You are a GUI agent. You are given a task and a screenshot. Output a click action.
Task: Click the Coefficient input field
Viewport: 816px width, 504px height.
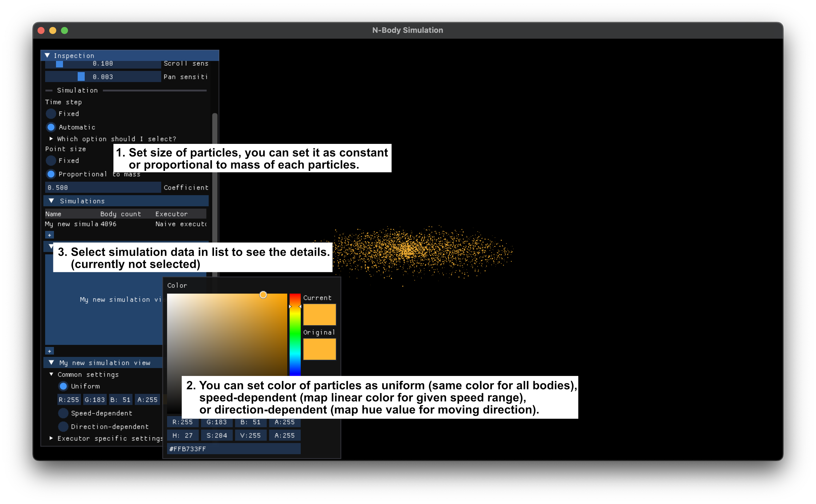102,188
